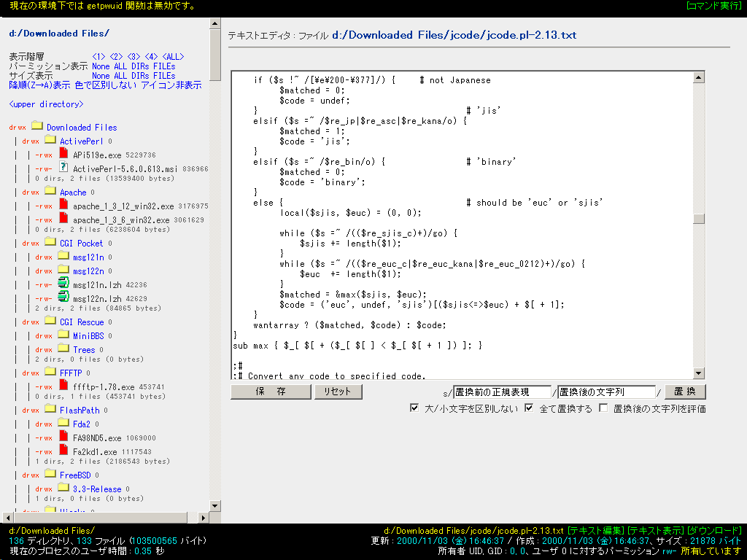
Task: Open the [コマンド実行] command menu
Action: tap(713, 6)
